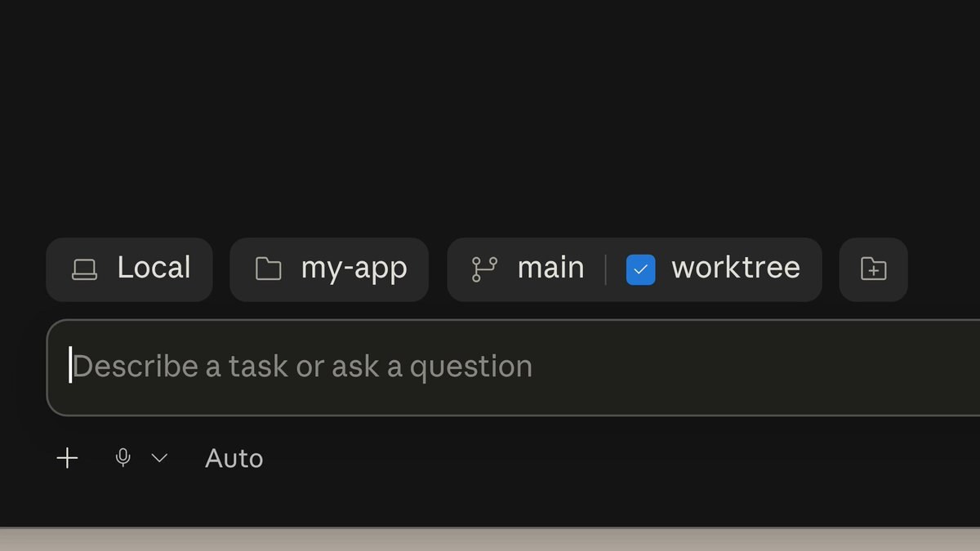Click the add folder icon button
The height and width of the screenshot is (551, 980).
873,269
